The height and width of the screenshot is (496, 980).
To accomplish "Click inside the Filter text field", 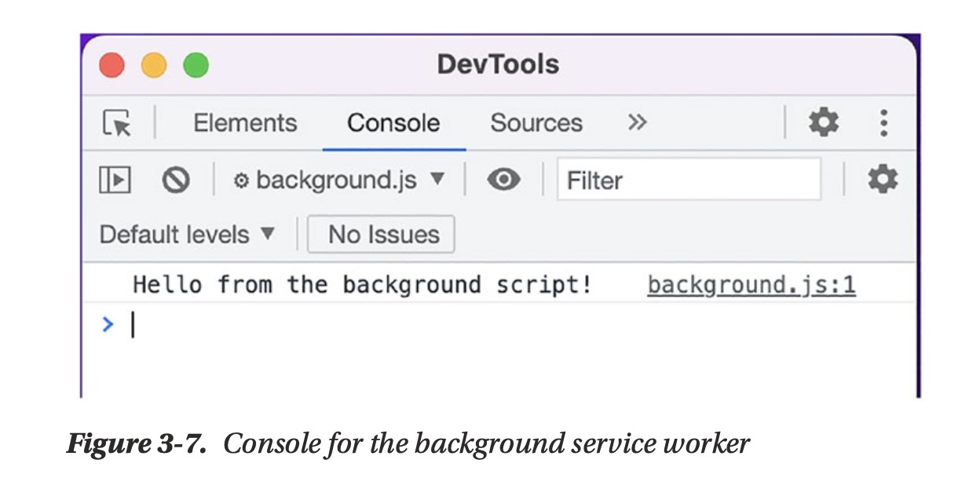I will click(689, 181).
